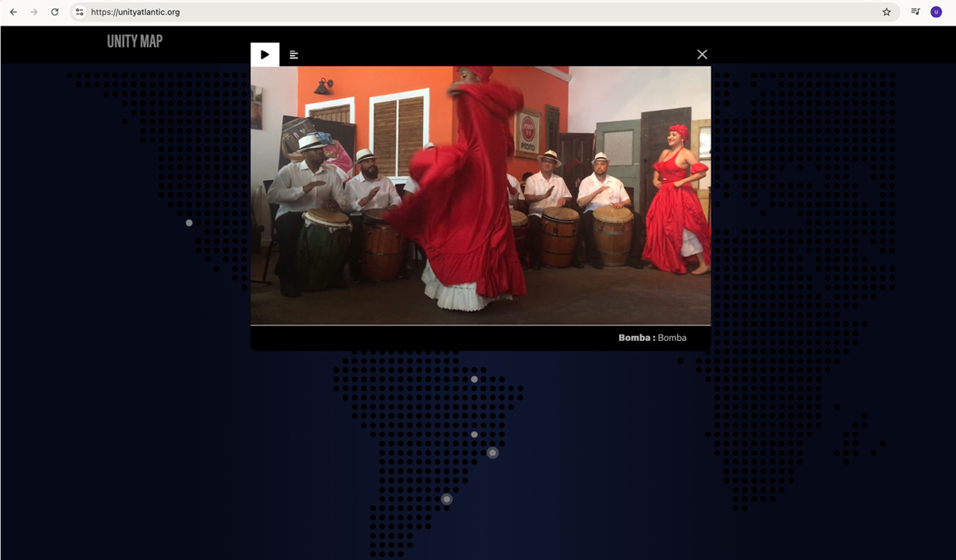Reload the unityatlantic.org page
The image size is (956, 560).
[x=55, y=12]
